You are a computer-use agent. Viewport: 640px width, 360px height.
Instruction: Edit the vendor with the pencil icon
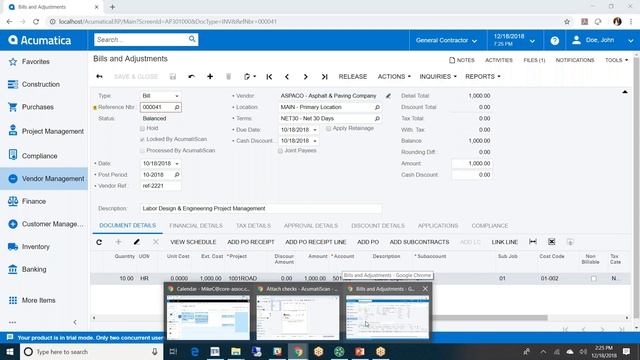388,96
